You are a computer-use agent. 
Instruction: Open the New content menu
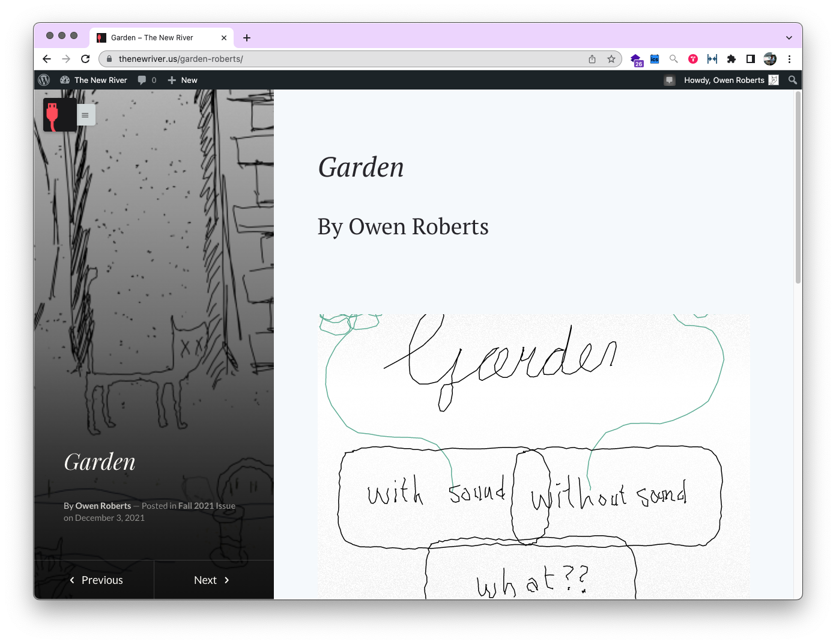pos(183,80)
